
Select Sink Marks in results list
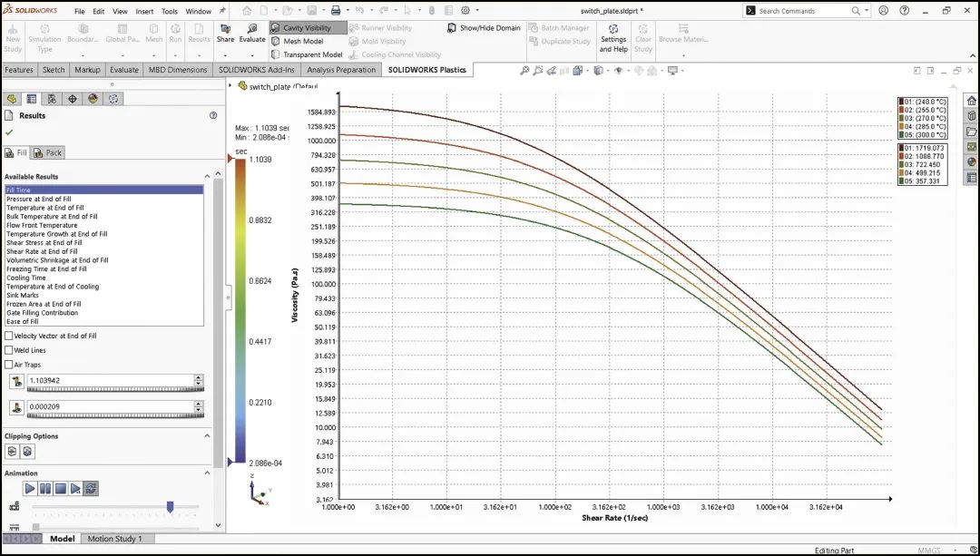tap(23, 296)
